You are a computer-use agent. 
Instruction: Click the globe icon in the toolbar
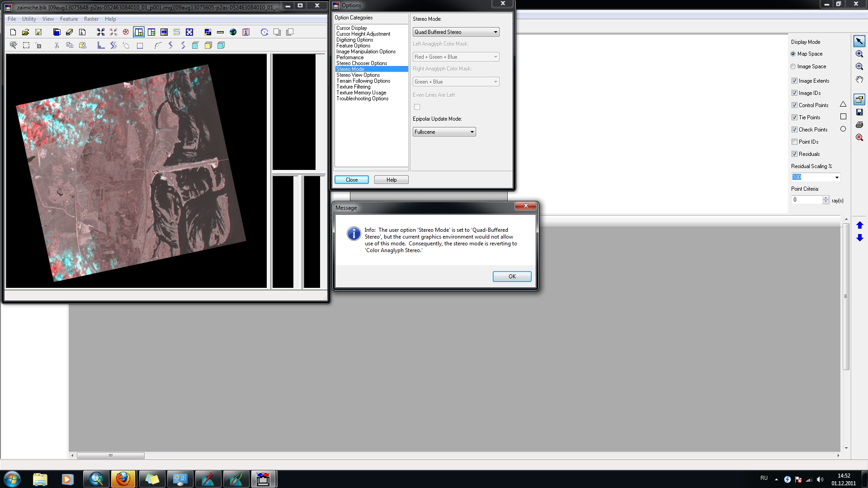coord(233,32)
